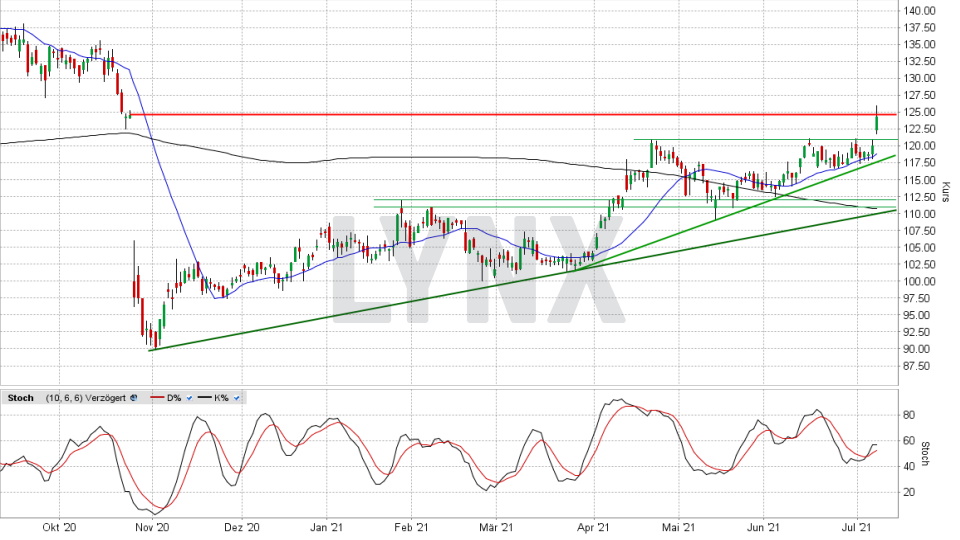Image resolution: width=960 pixels, height=540 pixels.
Task: Click the Jun '21 date label
Action: [763, 527]
